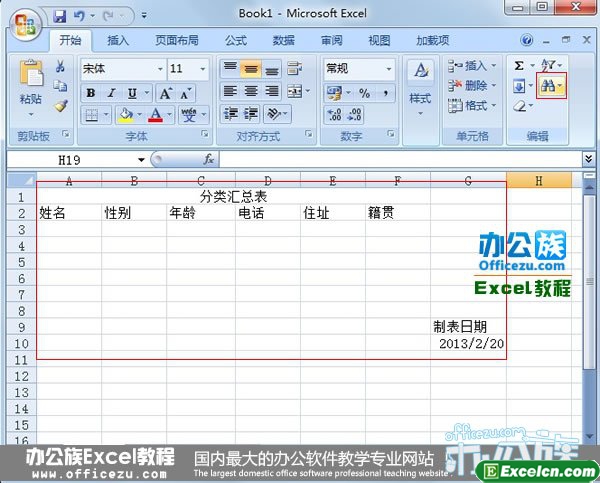Image resolution: width=600 pixels, height=483 pixels.
Task: Save the workbook from quick access toolbar
Action: (x=60, y=16)
